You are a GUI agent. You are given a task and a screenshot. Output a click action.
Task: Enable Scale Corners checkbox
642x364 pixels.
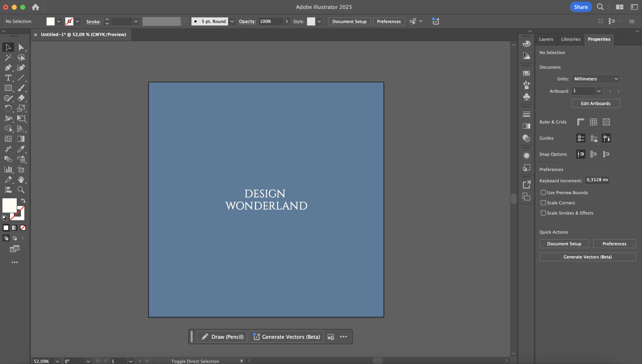tap(543, 203)
